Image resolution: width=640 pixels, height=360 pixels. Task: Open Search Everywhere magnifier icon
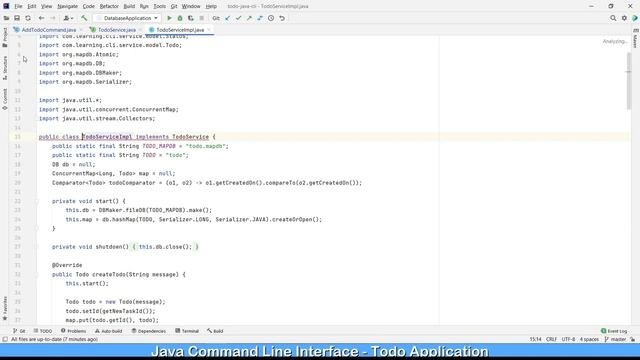(x=613, y=18)
